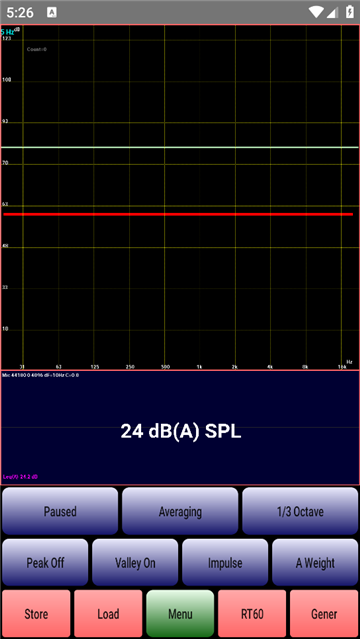The image size is (360, 639).
Task: Tap the 1k frequency label on axis
Action: [199, 367]
